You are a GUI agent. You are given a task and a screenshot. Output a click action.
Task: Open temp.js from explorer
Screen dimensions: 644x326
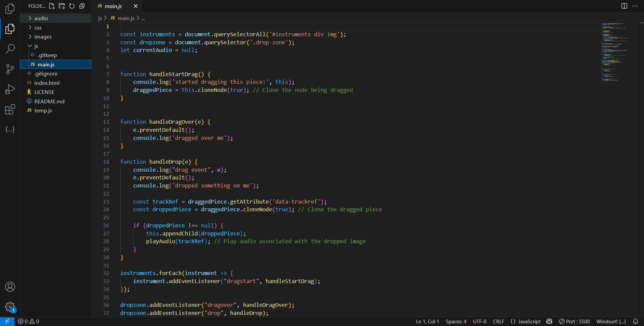pyautogui.click(x=56, y=110)
